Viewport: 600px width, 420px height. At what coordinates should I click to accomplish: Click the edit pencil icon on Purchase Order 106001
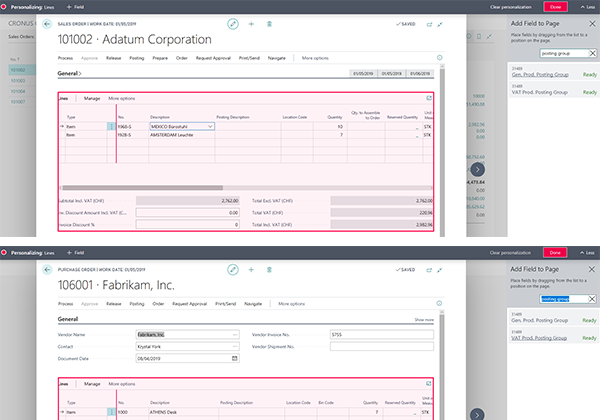coord(233,269)
